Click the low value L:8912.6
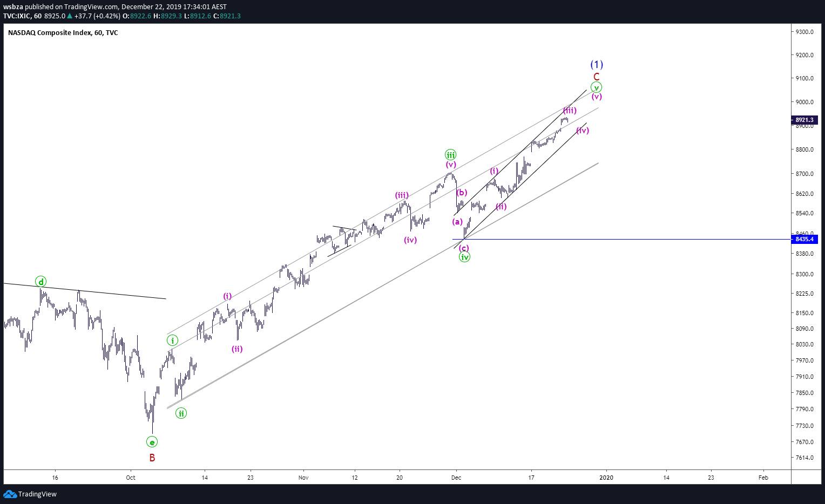This screenshot has width=825, height=504. [198, 16]
